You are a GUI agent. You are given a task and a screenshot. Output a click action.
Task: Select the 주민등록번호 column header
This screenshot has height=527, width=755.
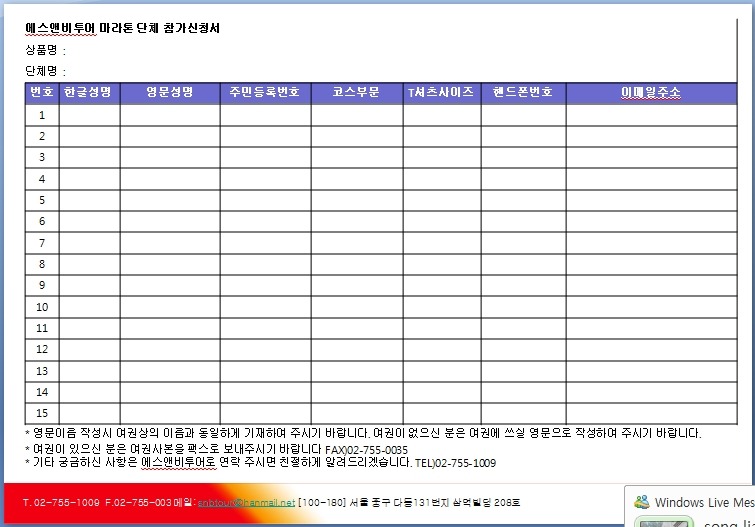[x=265, y=93]
